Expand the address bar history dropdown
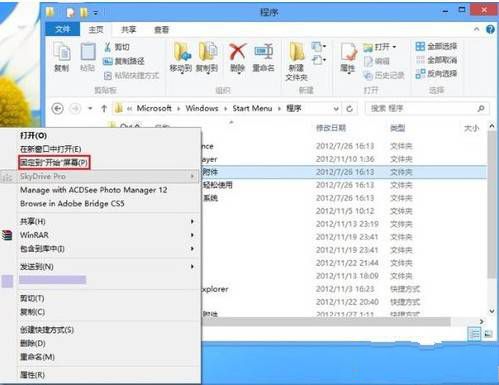The height and width of the screenshot is (385, 499). pos(336,109)
